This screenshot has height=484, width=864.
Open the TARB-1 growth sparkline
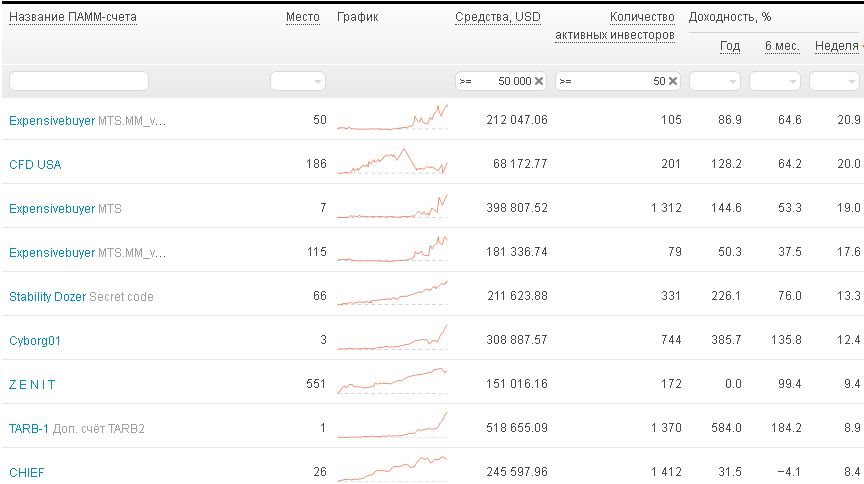point(393,426)
